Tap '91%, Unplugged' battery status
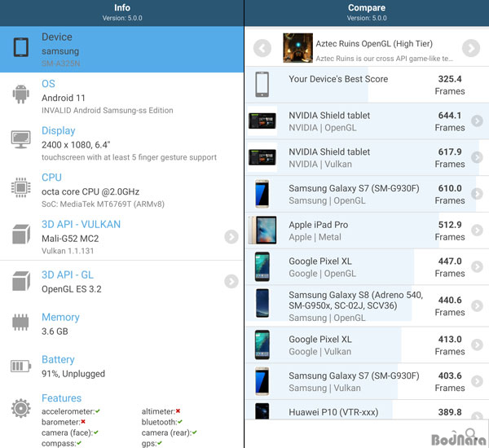The image size is (489, 448). coord(73,374)
